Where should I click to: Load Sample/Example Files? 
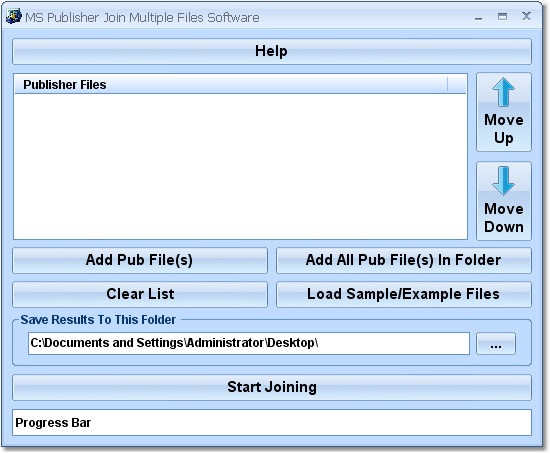[404, 294]
